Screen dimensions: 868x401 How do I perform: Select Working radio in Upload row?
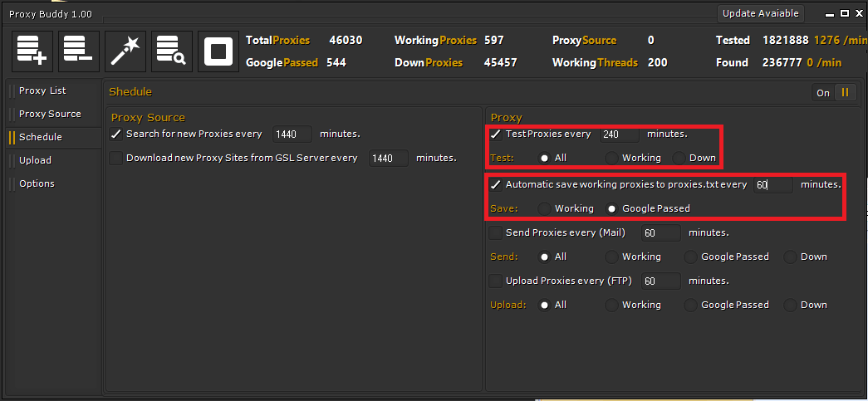click(x=611, y=306)
